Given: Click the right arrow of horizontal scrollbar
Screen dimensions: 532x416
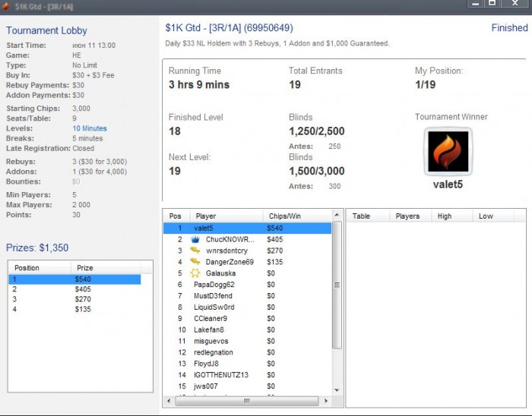Looking at the screenshot, I should 326,401.
